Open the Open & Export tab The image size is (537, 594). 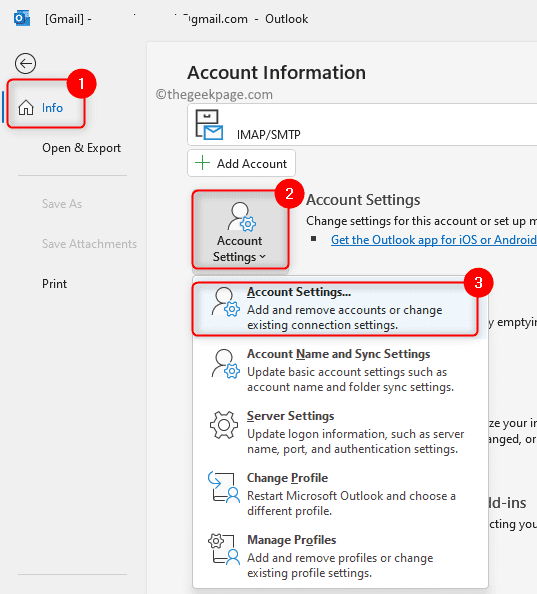81,148
